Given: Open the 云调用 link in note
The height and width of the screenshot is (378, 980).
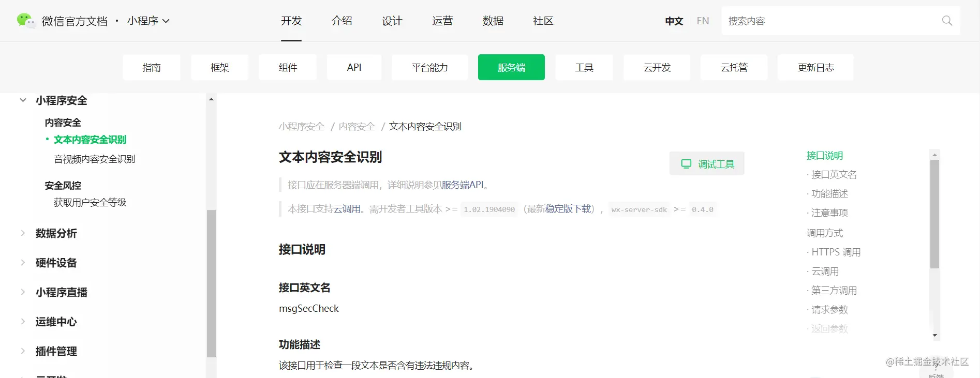Looking at the screenshot, I should pos(347,209).
